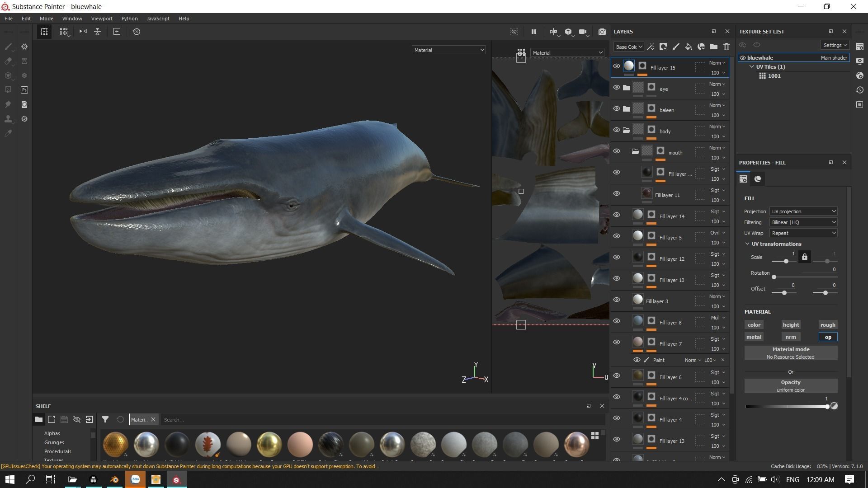
Task: Toggle the color material channel button
Action: (754, 325)
